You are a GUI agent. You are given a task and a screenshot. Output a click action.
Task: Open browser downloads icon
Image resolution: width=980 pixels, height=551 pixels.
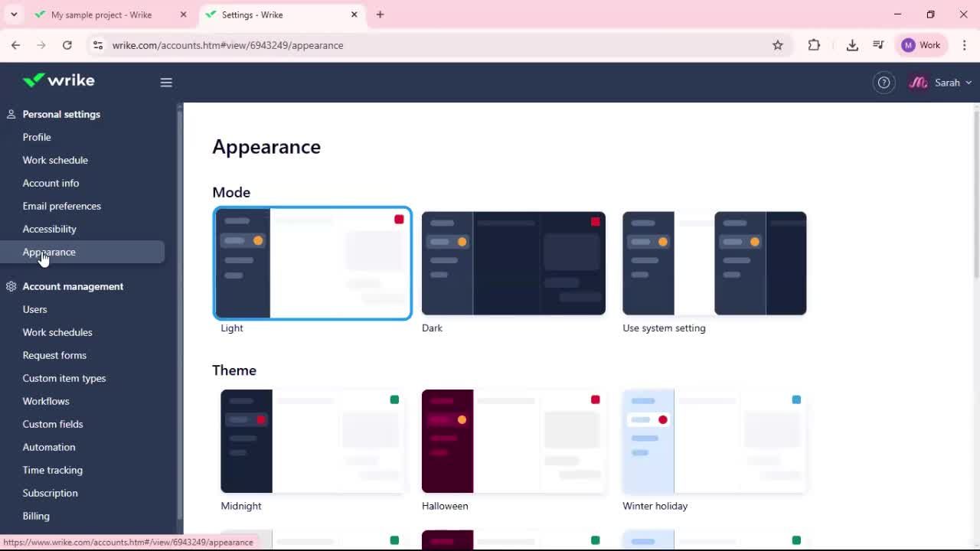pos(852,45)
